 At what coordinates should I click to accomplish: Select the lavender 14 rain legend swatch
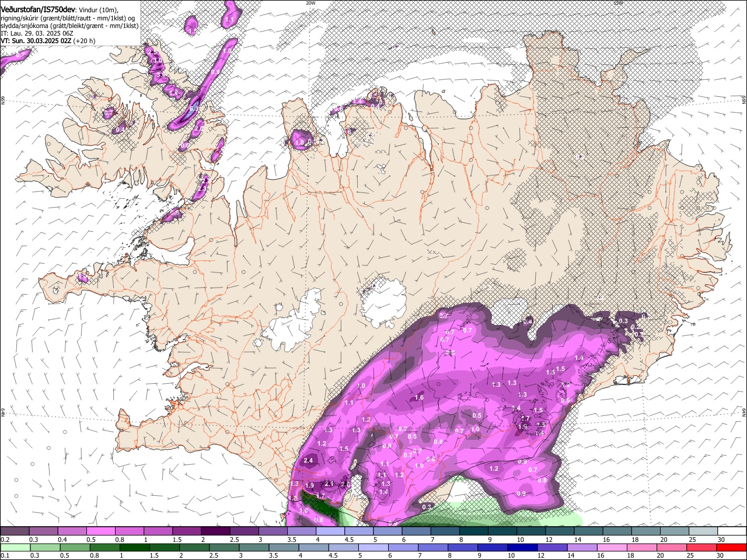coord(582,547)
